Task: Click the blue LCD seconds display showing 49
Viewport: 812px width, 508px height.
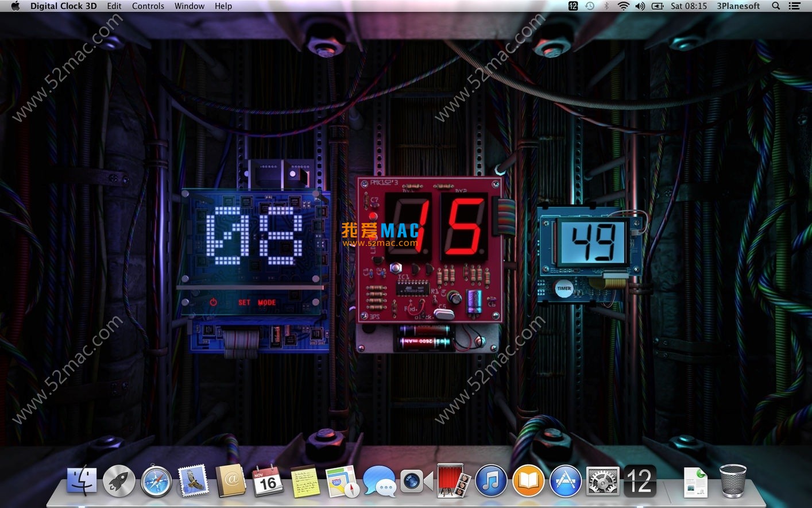Action: click(x=593, y=242)
